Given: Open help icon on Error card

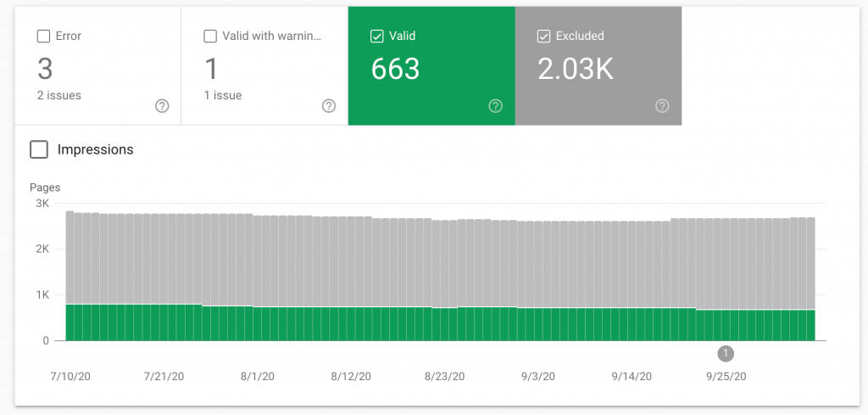Looking at the screenshot, I should pos(162,106).
